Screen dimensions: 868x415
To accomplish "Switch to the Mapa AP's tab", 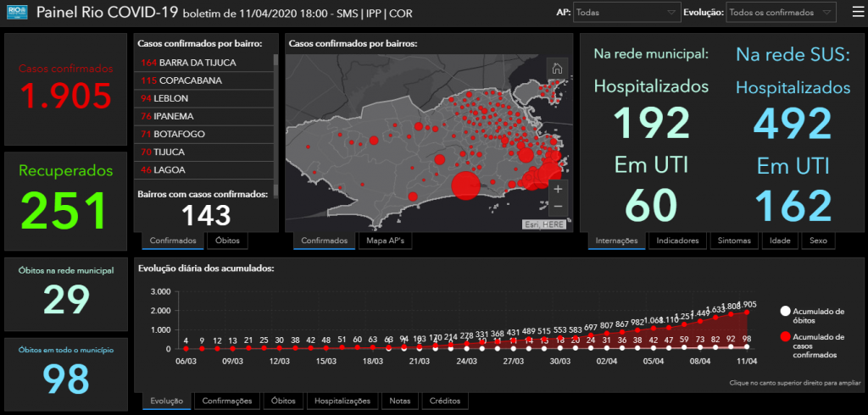I will 384,241.
